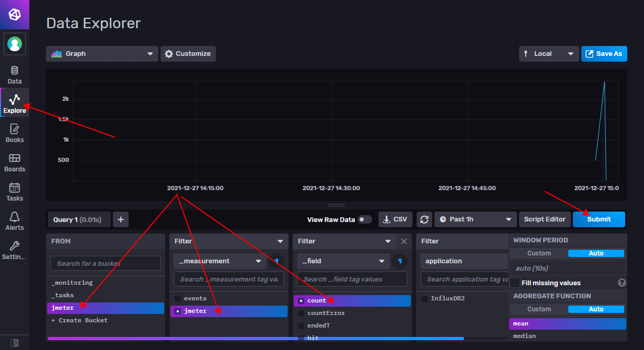Uncheck the count field checkbox
This screenshot has height=350, width=644.
pos(301,301)
